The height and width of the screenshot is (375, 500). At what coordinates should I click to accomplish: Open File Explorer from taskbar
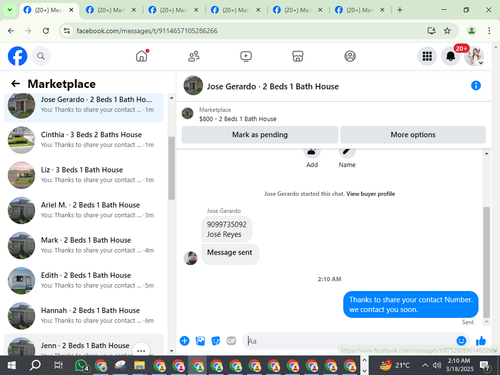click(x=140, y=365)
